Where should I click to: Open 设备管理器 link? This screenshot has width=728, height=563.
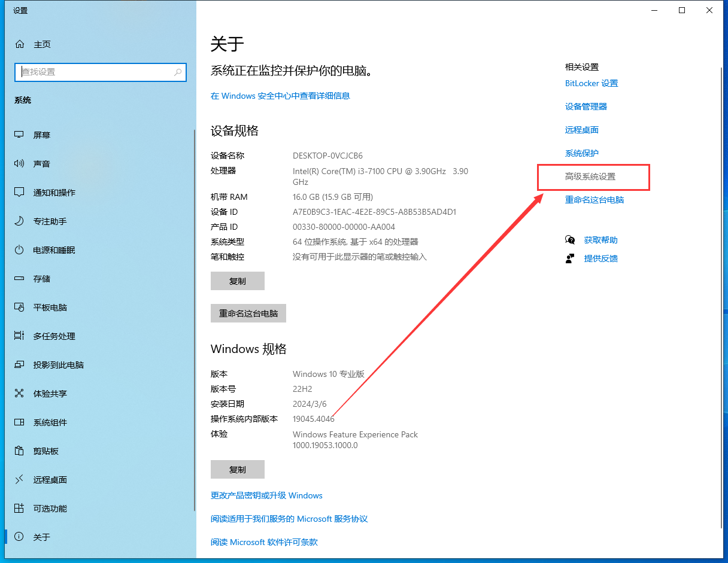[586, 106]
